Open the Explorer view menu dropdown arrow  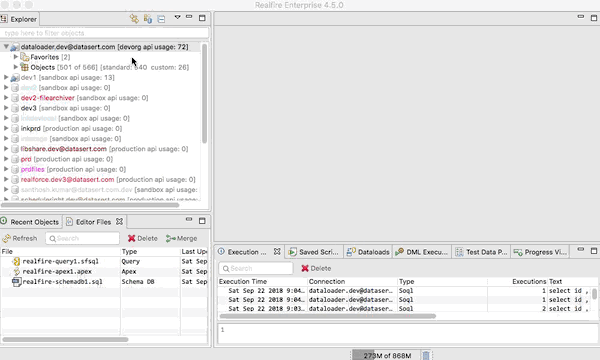point(178,17)
